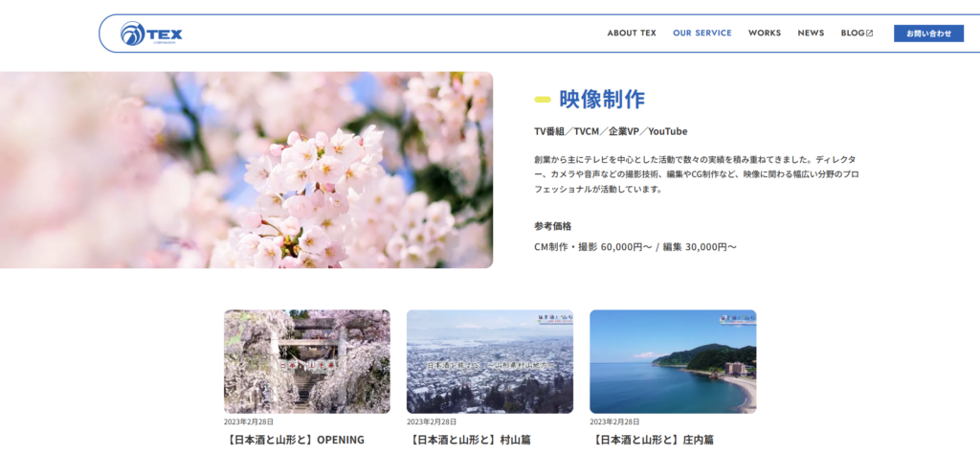
Task: Open the NEWS section
Action: point(811,34)
